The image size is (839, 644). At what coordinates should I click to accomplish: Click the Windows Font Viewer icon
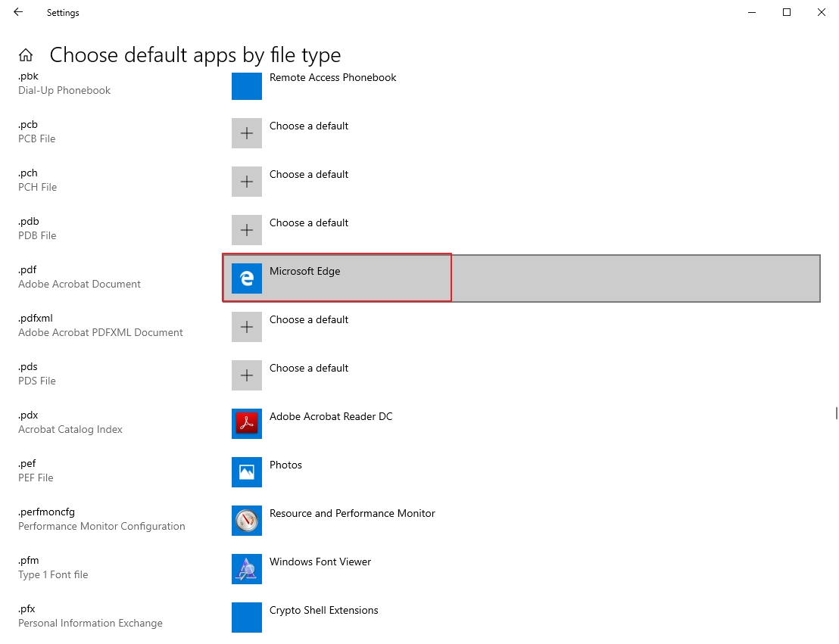pyautogui.click(x=247, y=569)
